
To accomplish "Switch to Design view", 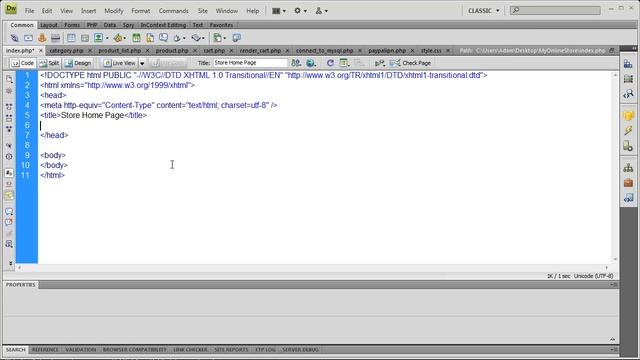I will click(78, 63).
